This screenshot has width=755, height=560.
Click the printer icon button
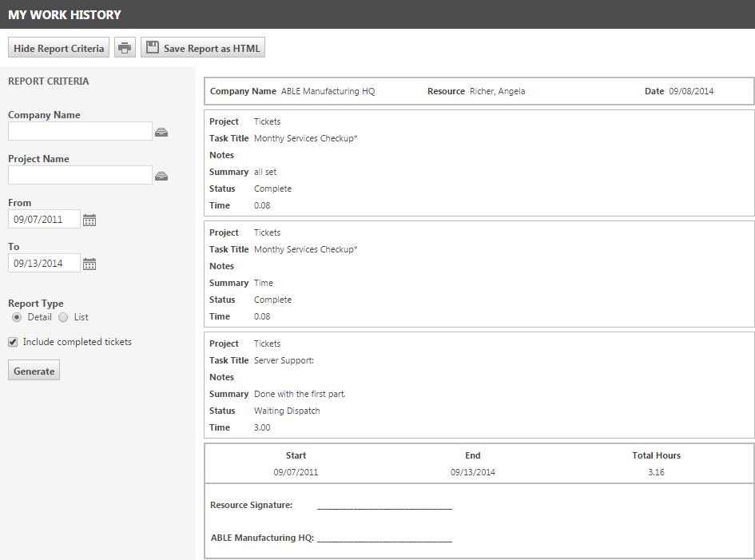(125, 48)
